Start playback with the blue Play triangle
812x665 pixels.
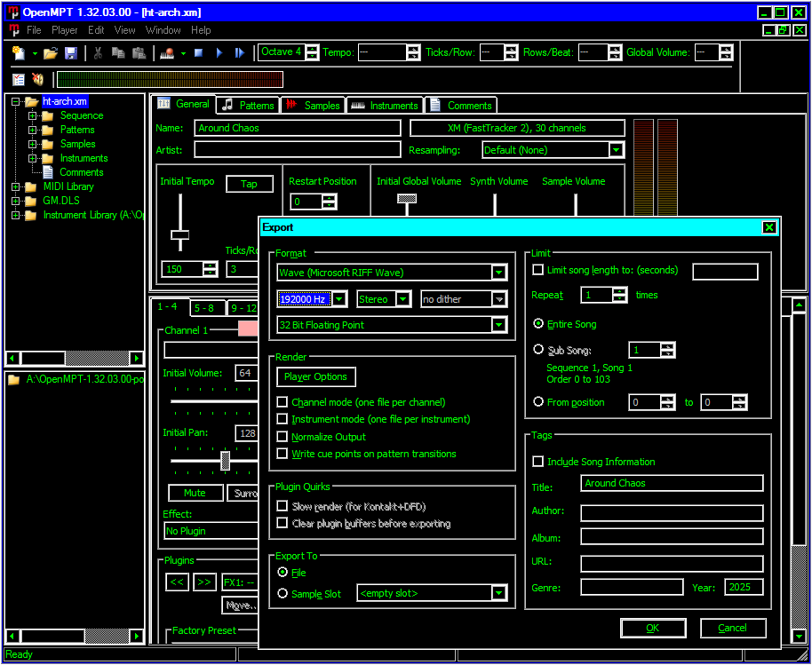coord(219,52)
